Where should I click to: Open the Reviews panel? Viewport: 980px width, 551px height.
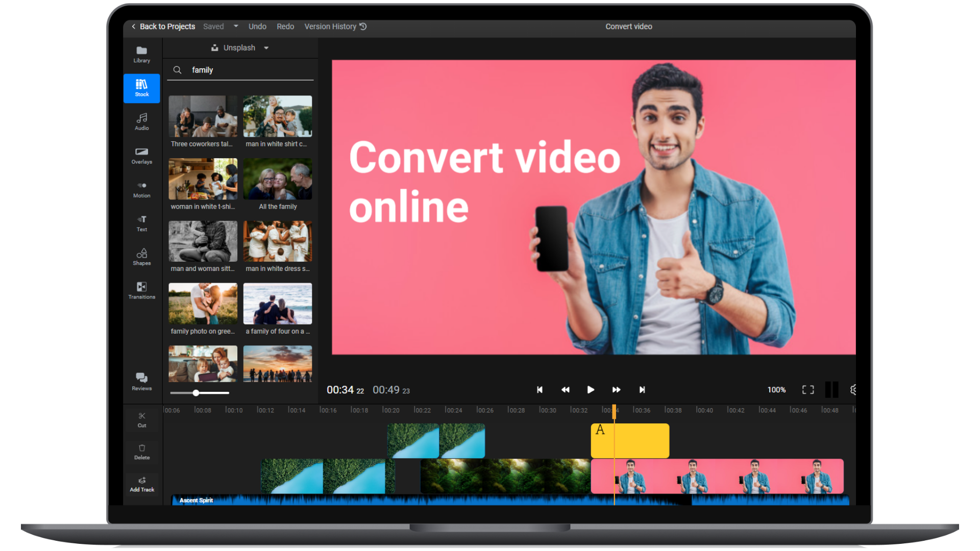141,382
